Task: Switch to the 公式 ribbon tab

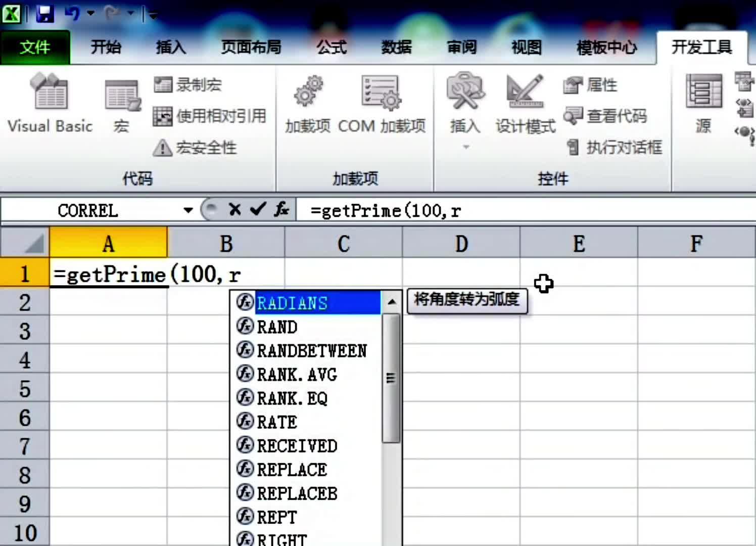Action: click(331, 47)
